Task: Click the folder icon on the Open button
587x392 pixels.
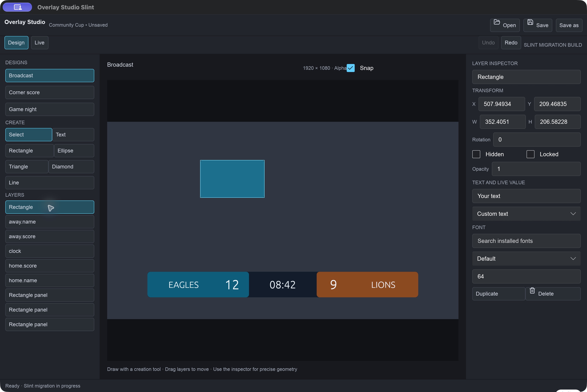Action: pos(497,22)
